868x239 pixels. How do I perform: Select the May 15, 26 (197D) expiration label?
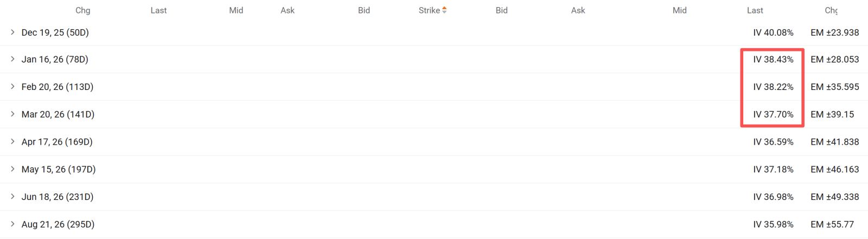59,170
